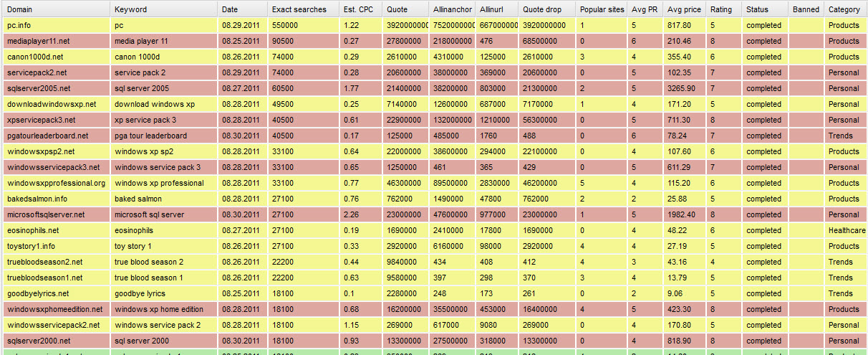Select the toystory1.info domain cell

tap(56, 246)
